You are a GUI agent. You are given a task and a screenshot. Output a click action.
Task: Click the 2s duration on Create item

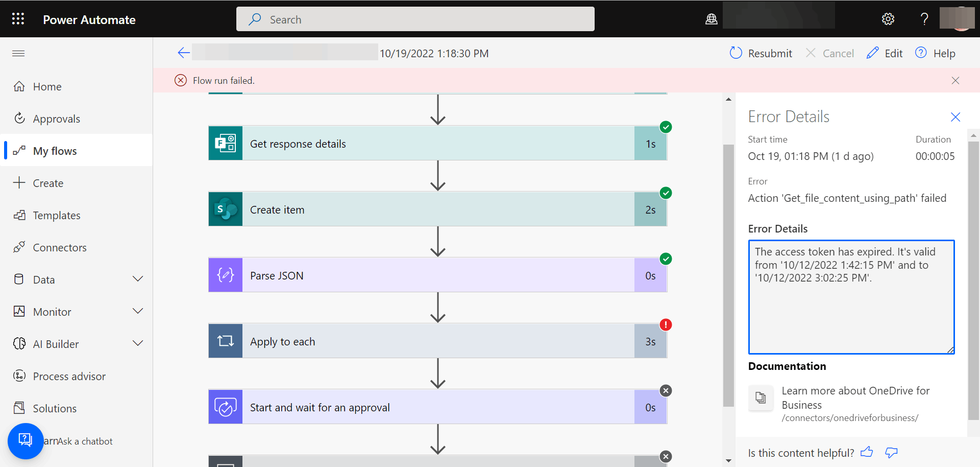[x=650, y=209]
